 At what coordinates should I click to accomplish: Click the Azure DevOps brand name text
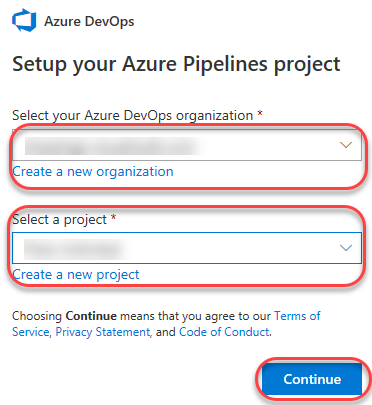[89, 21]
